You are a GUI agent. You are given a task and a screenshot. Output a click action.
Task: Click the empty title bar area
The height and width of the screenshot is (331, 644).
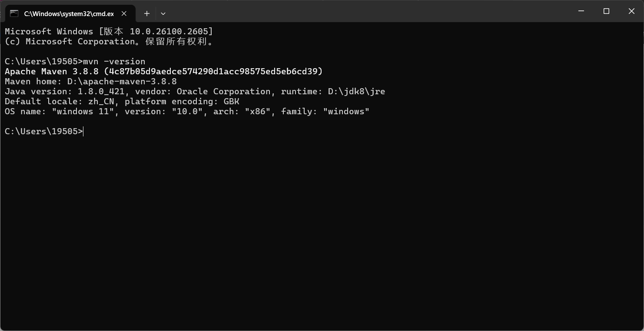[x=348, y=11]
